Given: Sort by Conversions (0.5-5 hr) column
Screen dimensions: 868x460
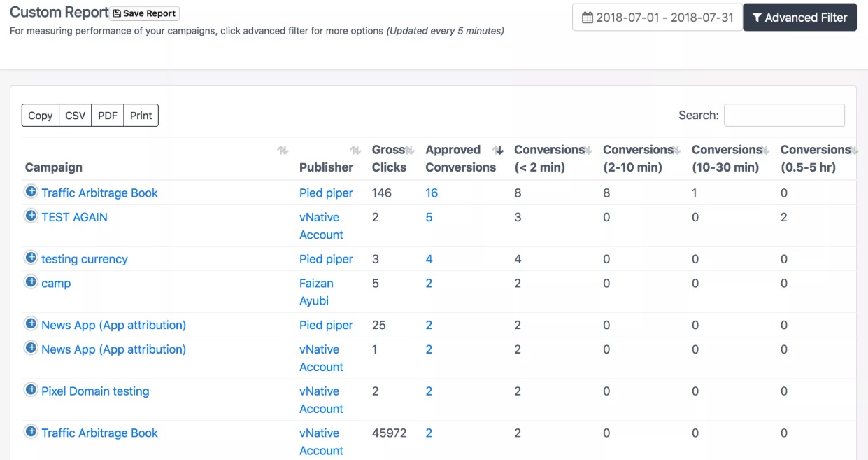Looking at the screenshot, I should coord(854,151).
